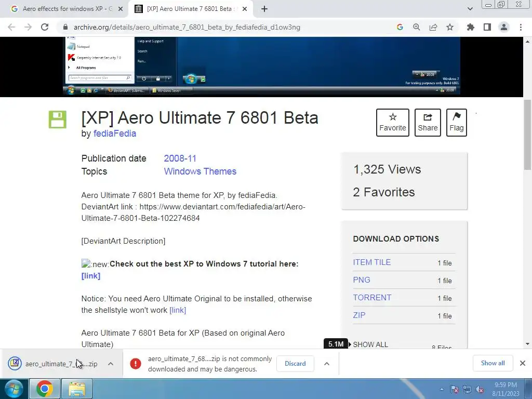Expand options for the first downloaded zip
Viewport: 532px width, 399px height.
coord(111,364)
